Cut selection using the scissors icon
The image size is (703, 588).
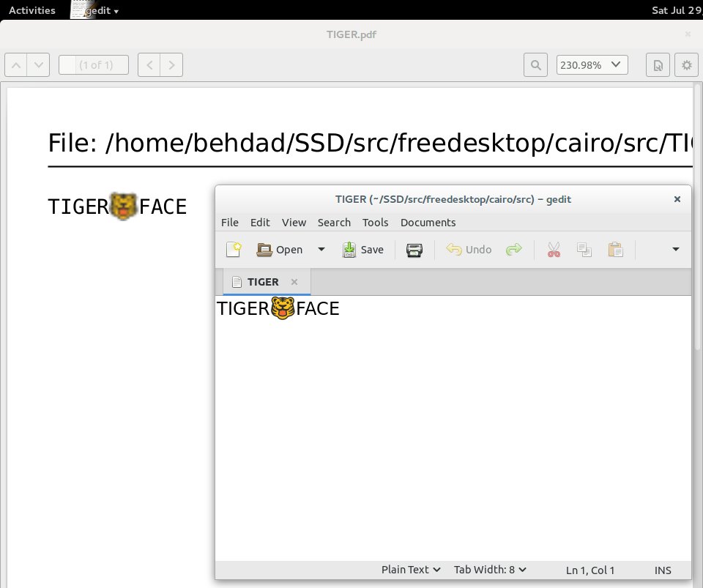coord(554,250)
